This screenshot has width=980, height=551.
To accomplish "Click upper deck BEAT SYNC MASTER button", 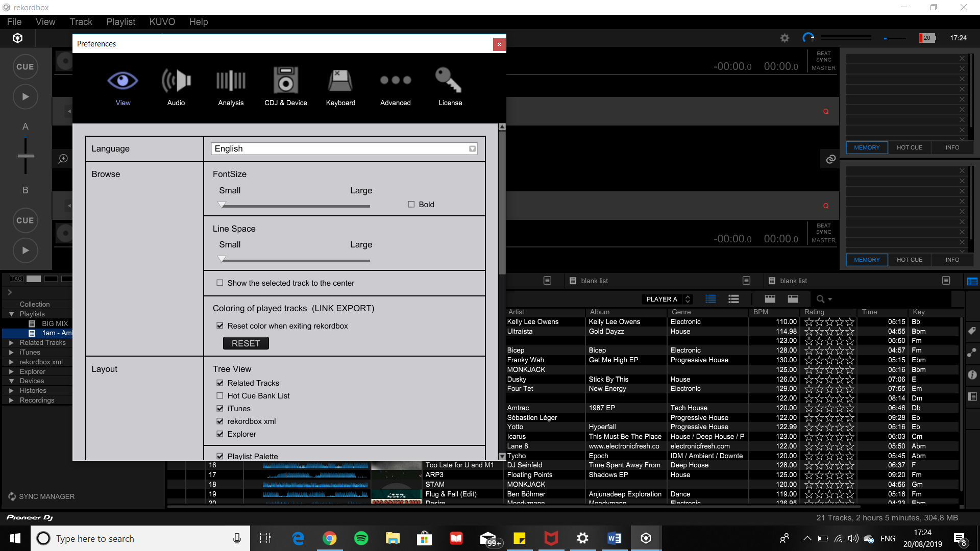I will tap(823, 61).
